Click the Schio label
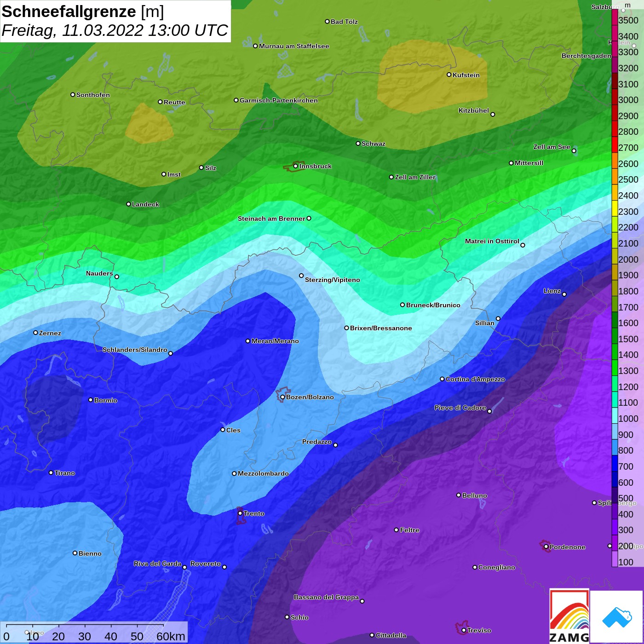Screen dimensions: 644x644 pos(299,617)
